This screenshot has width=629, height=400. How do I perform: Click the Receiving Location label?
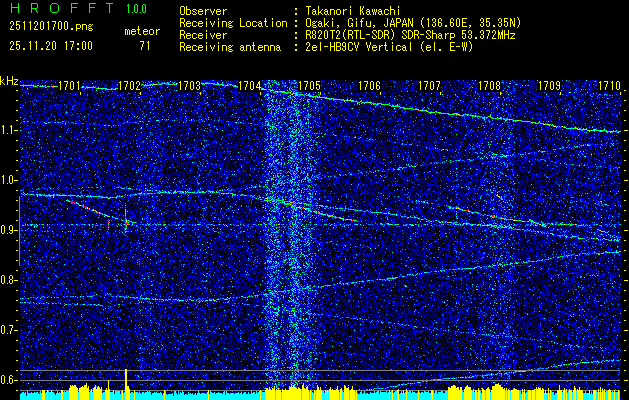233,23
